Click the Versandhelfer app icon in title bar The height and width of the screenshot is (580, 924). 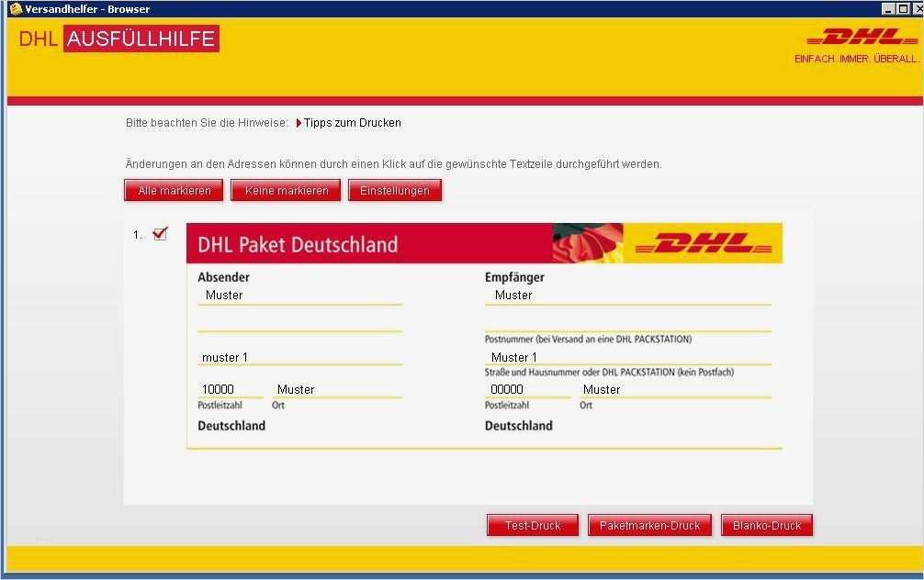(x=16, y=9)
